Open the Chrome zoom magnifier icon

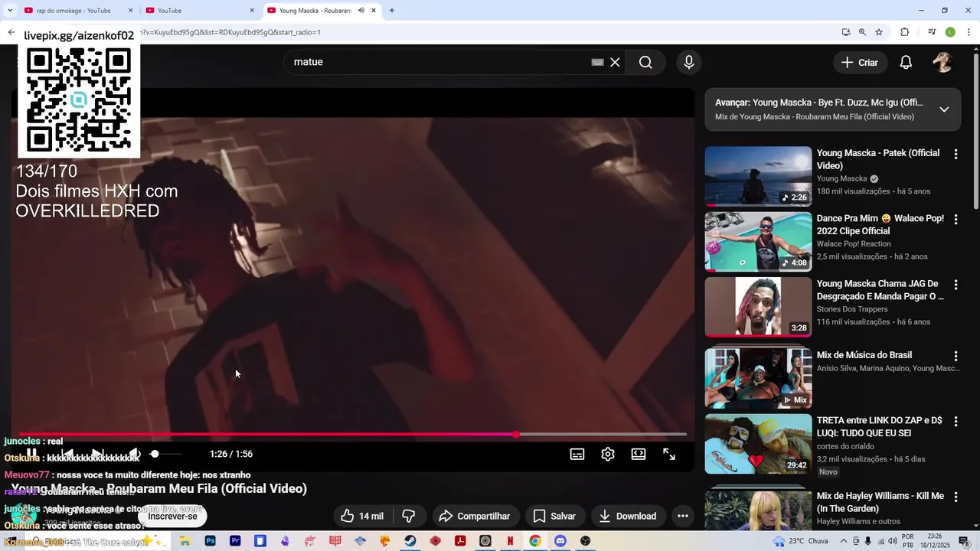coord(862,32)
